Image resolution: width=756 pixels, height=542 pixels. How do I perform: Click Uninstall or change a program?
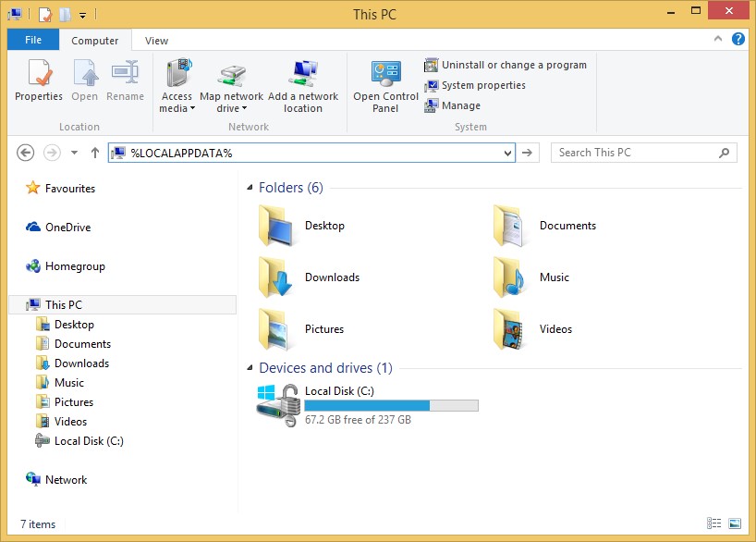(506, 65)
